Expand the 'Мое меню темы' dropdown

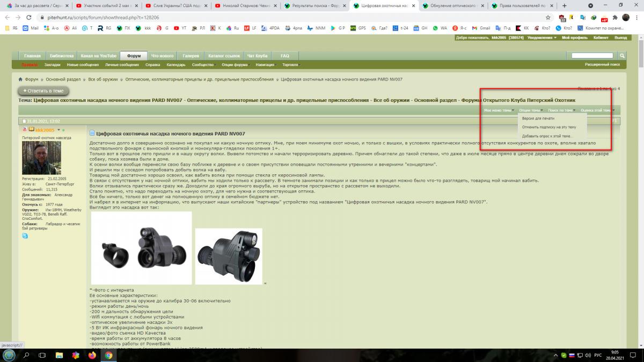click(x=499, y=110)
